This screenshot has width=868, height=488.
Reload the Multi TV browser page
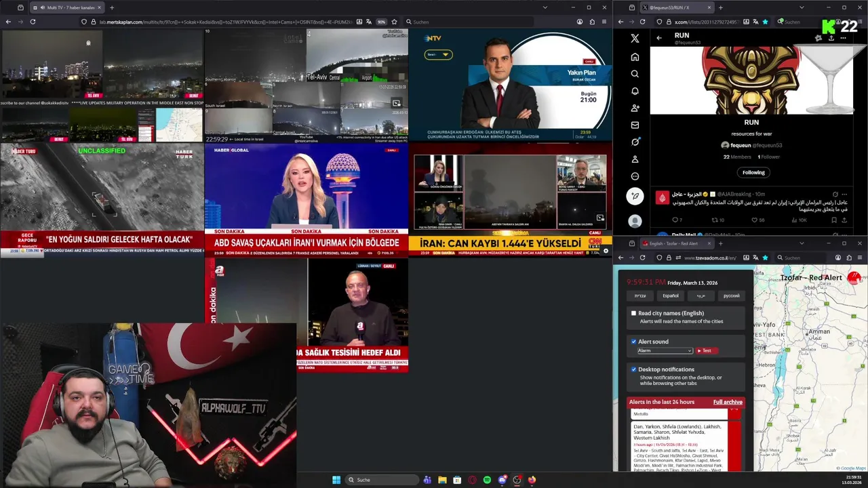click(x=33, y=22)
